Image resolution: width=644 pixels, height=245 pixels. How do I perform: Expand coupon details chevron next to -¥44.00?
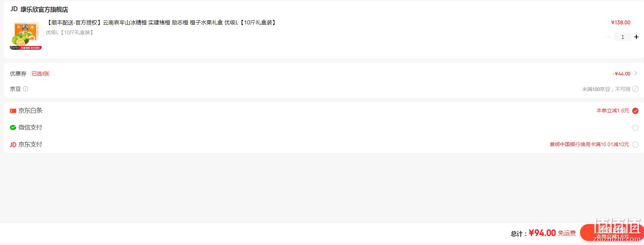636,73
